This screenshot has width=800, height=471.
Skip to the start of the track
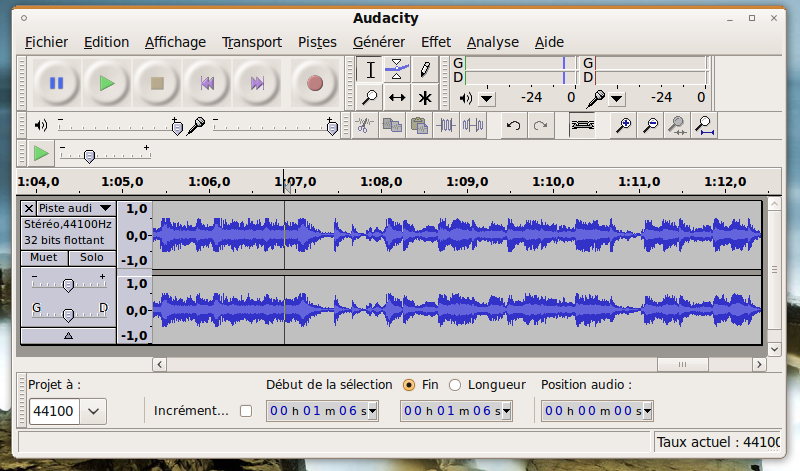[x=207, y=83]
